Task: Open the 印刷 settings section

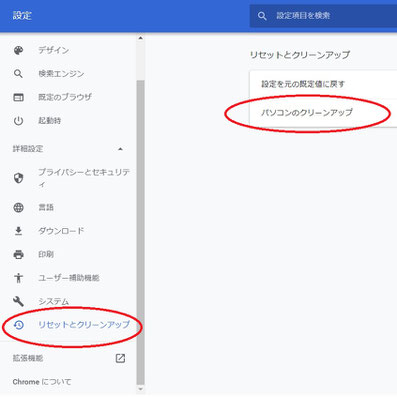Action: point(46,254)
